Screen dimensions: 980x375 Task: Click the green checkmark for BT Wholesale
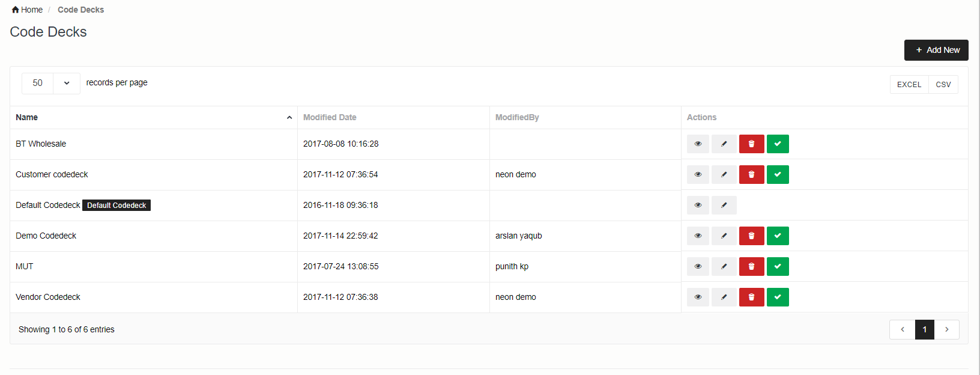778,144
